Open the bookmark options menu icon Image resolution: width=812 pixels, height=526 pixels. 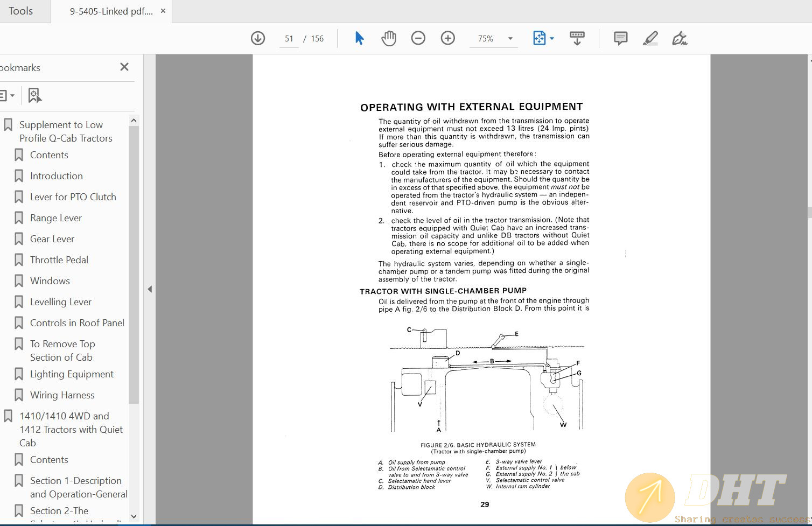pos(6,95)
